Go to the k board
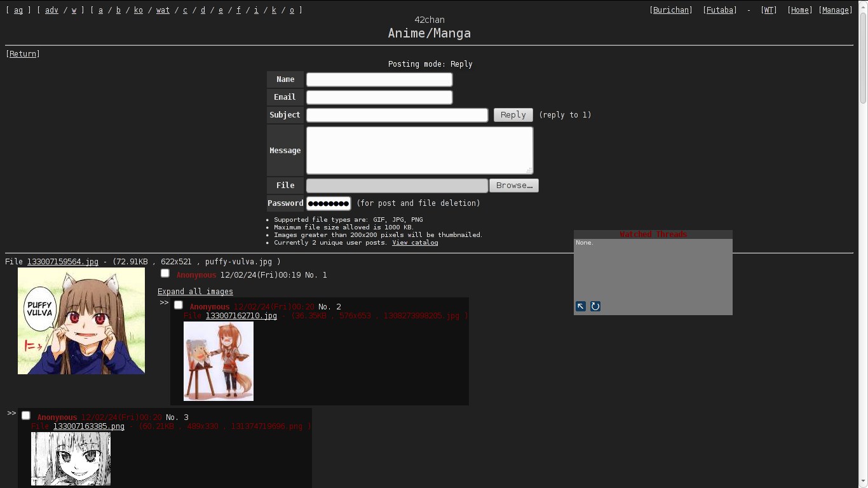This screenshot has width=868, height=488. (x=274, y=10)
